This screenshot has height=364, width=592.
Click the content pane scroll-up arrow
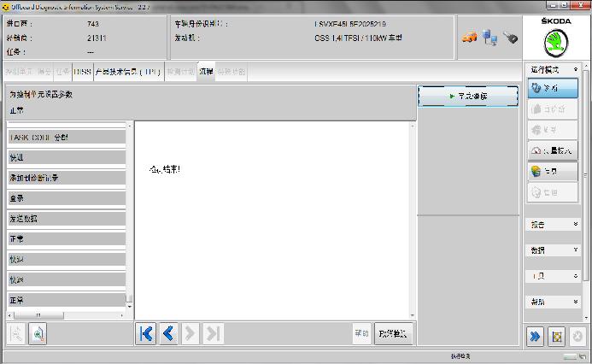[413, 126]
